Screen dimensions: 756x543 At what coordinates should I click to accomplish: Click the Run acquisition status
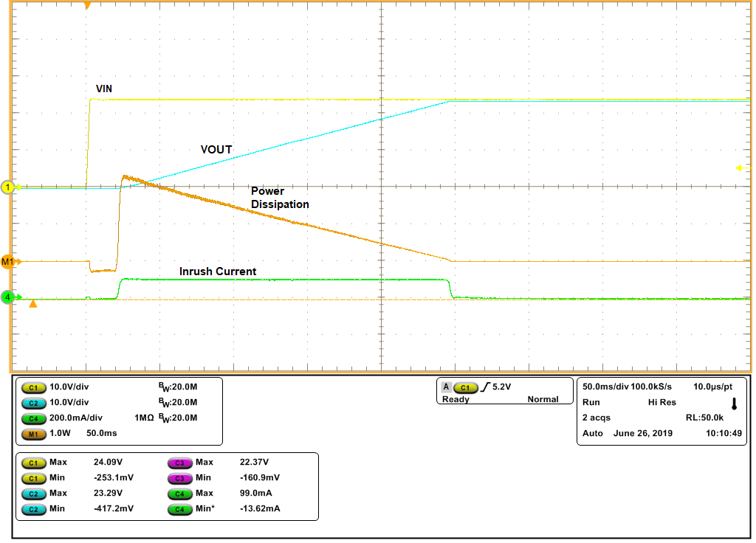click(591, 404)
